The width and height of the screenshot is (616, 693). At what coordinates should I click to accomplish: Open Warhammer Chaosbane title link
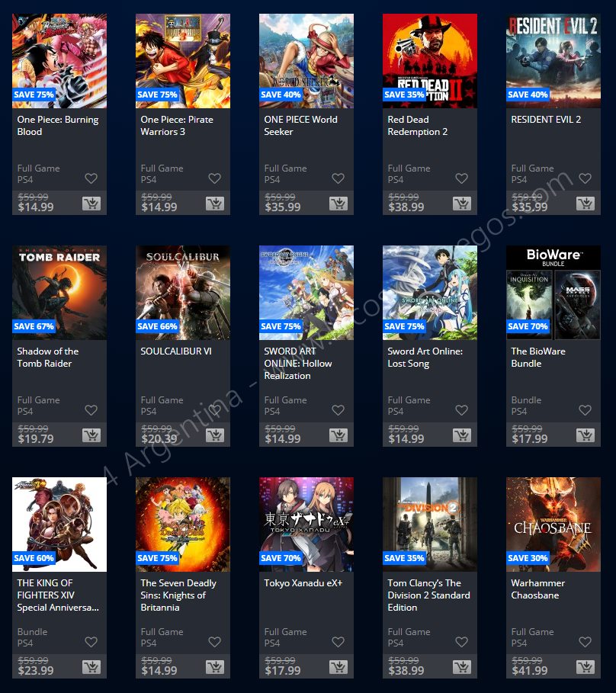tap(537, 589)
